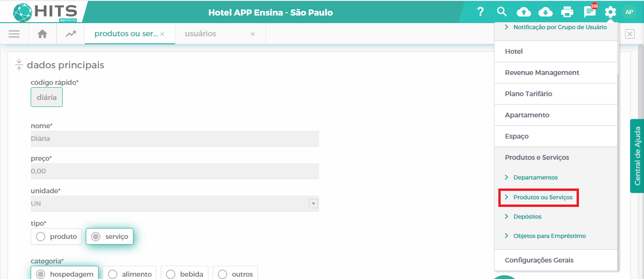Click the cloud upload icon
This screenshot has height=279, width=644.
(523, 12)
